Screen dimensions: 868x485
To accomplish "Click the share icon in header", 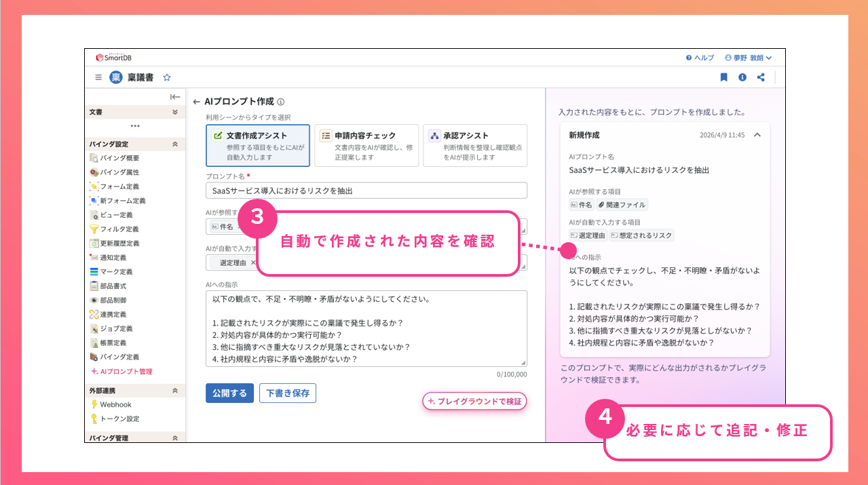I will 761,77.
